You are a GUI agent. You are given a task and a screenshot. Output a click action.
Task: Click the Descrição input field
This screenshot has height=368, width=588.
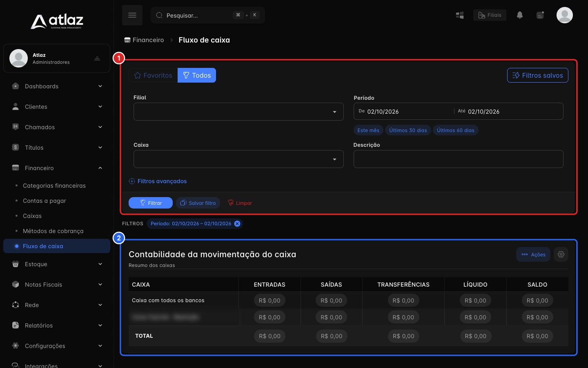coord(459,159)
